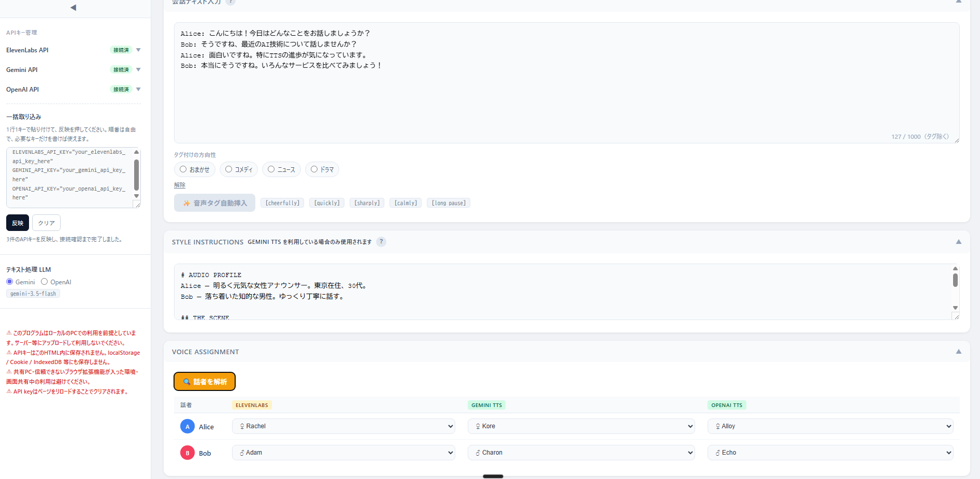Open Bob's OpenAI TTS voice dropdown (Echo)
The width and height of the screenshot is (980, 479).
(x=830, y=453)
